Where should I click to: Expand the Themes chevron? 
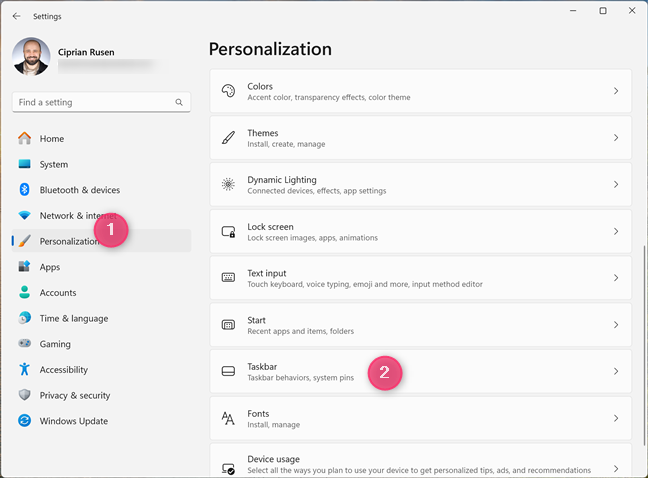[616, 138]
